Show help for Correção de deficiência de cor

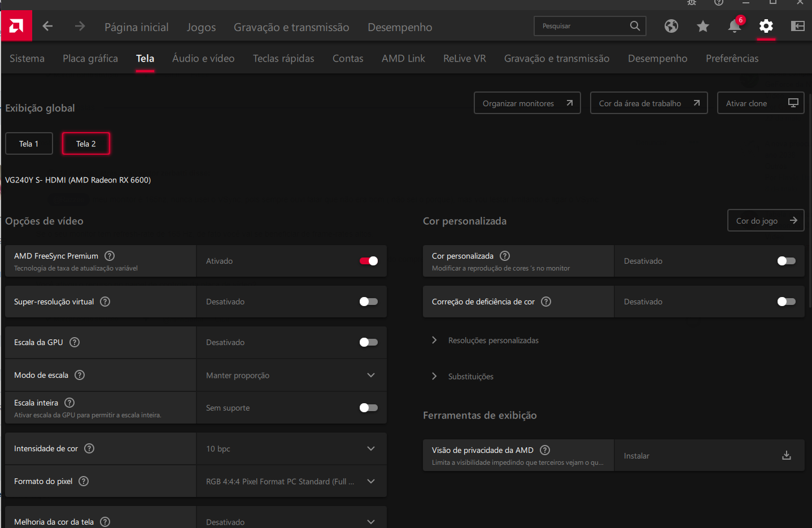coord(546,302)
